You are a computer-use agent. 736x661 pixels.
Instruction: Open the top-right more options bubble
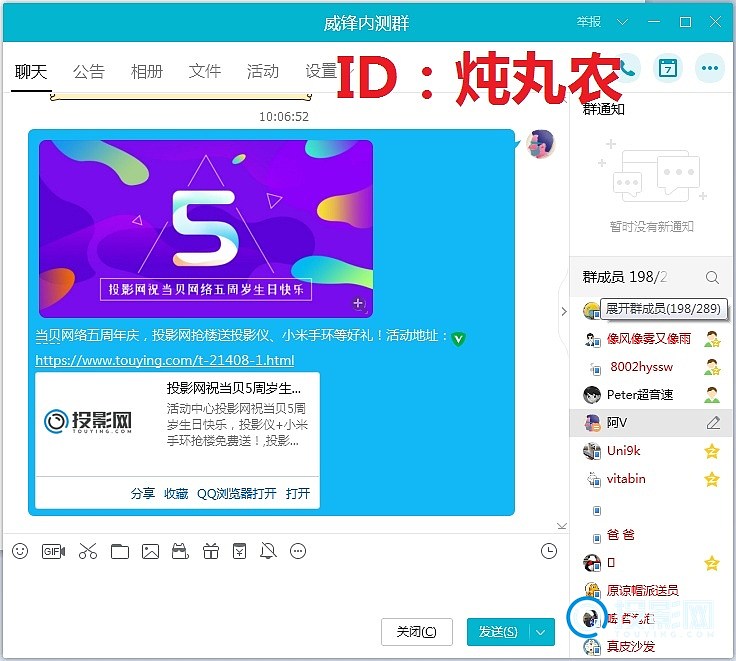pyautogui.click(x=710, y=69)
